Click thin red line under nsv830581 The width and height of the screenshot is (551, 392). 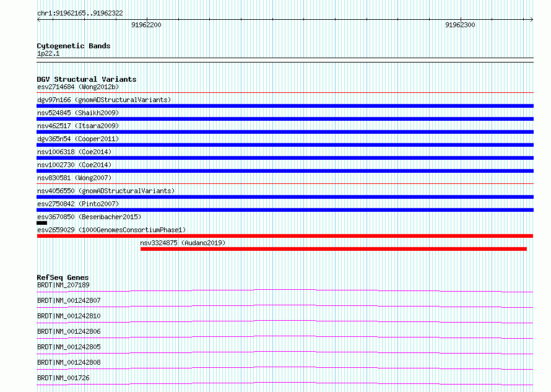pyautogui.click(x=285, y=184)
